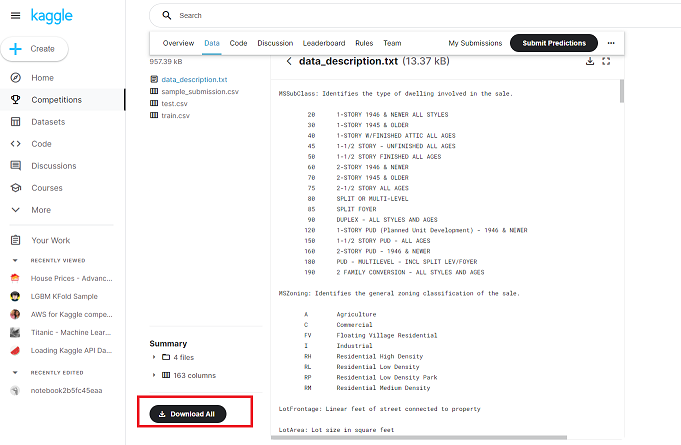The width and height of the screenshot is (681, 445).
Task: Go to Datasets in the sidebar
Action: coord(48,122)
